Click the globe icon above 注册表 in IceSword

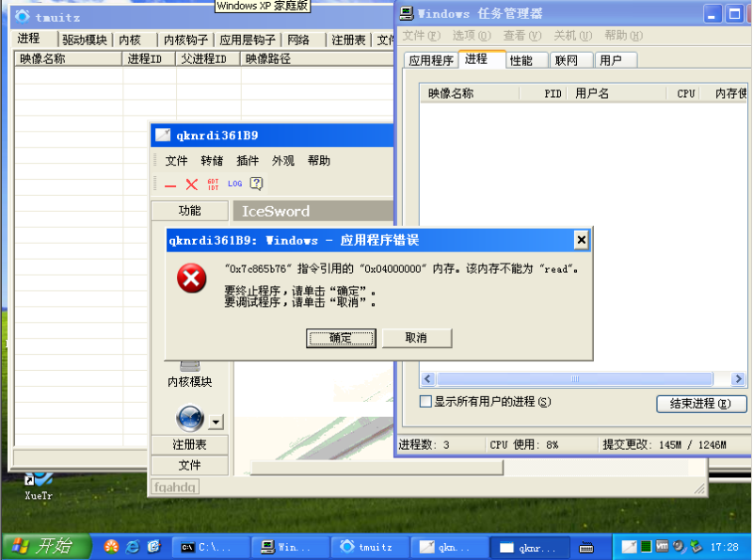point(190,418)
